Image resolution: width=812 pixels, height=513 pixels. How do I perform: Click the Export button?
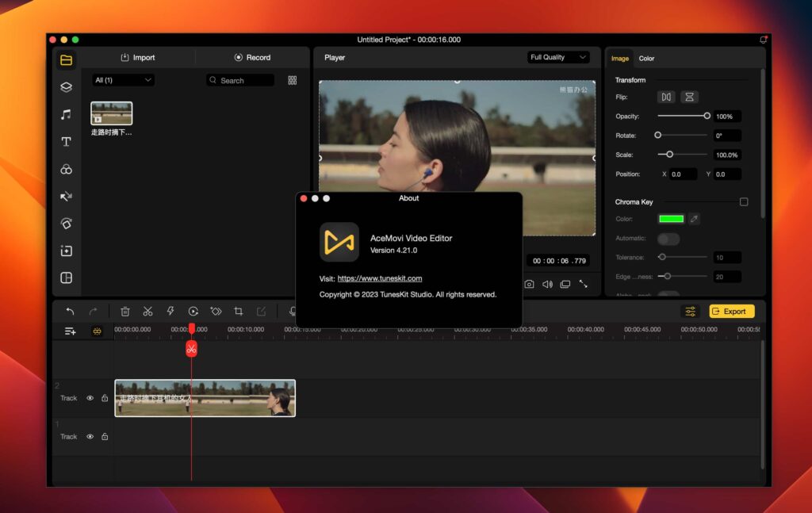click(731, 311)
